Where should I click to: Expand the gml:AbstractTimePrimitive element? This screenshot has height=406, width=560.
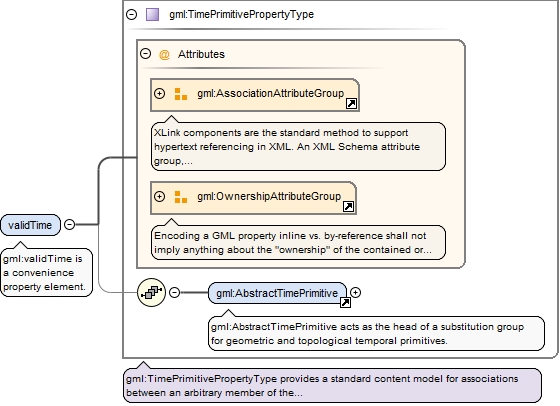click(x=355, y=292)
